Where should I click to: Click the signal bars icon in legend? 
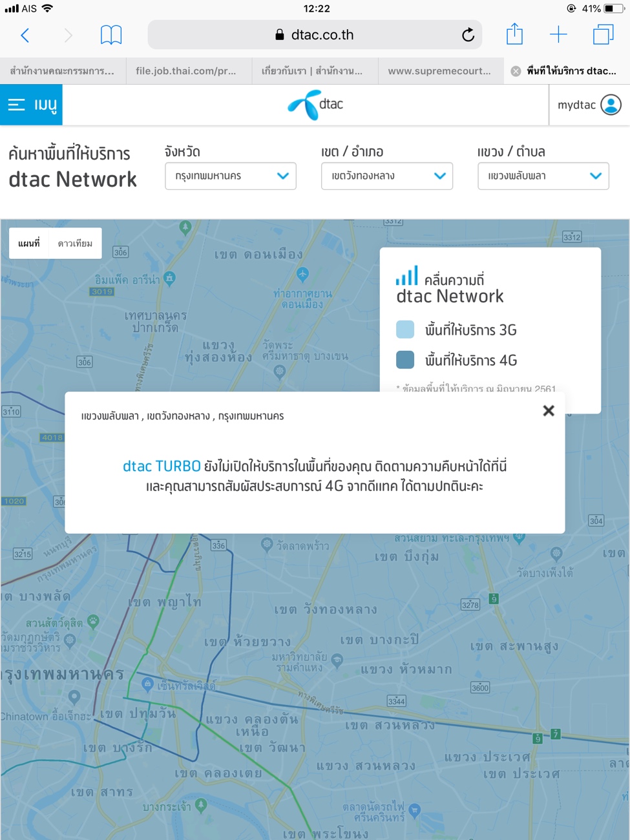point(406,276)
